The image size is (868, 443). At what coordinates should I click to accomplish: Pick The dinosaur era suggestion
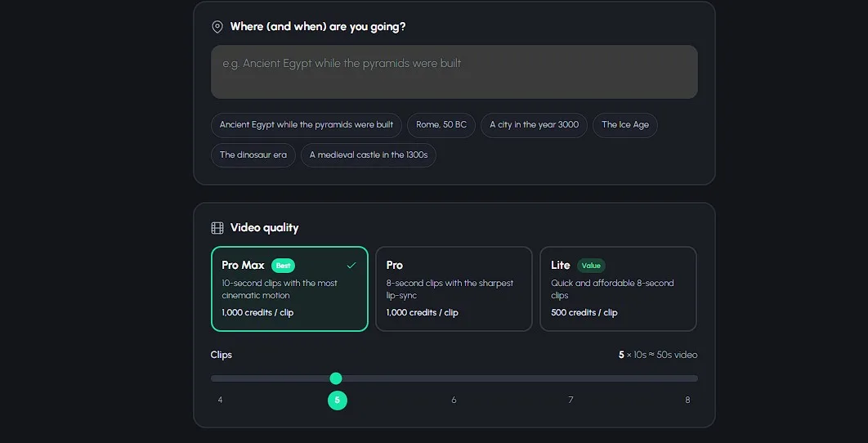(253, 155)
